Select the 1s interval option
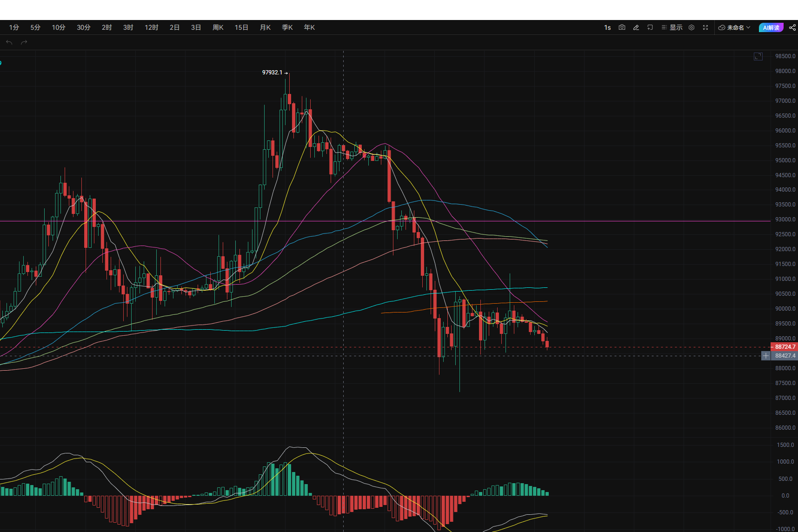 (607, 27)
